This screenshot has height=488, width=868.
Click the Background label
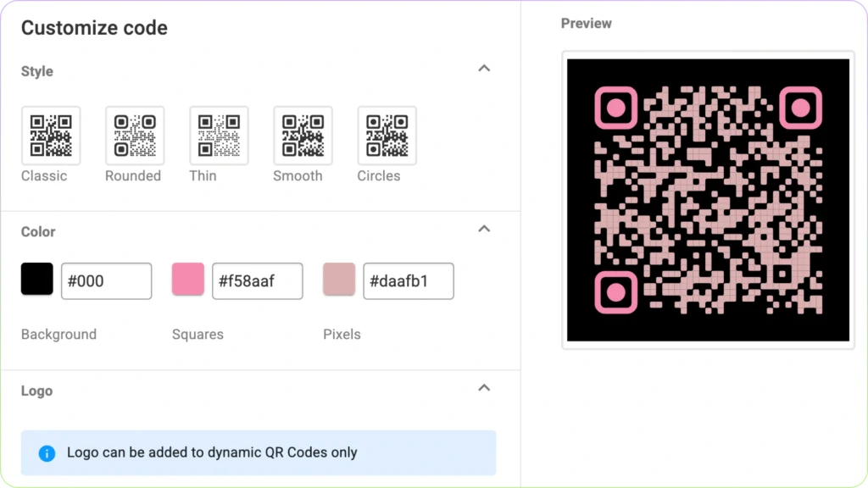click(x=58, y=334)
